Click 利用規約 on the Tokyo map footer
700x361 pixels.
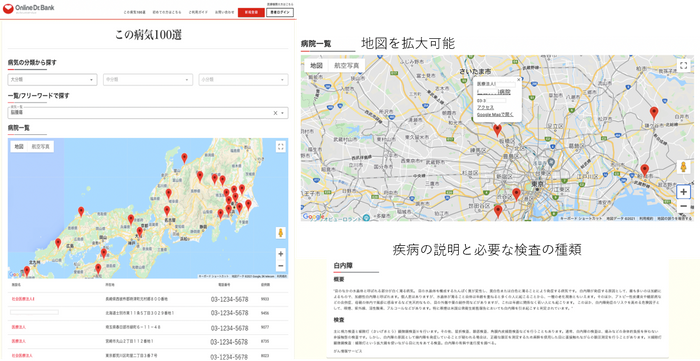(x=646, y=219)
